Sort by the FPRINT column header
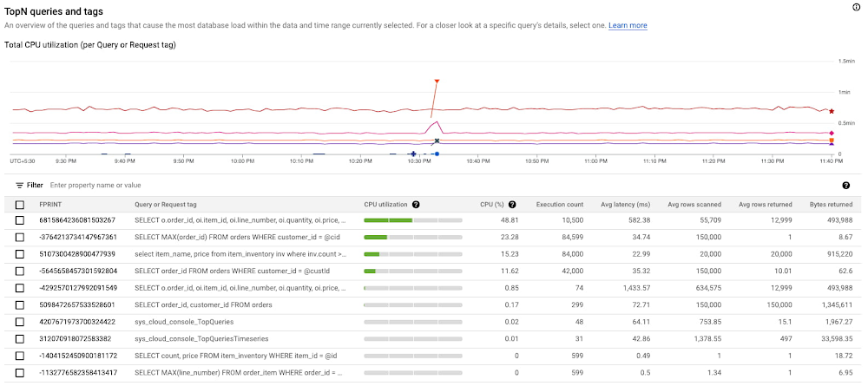The image size is (868, 386). coord(49,205)
